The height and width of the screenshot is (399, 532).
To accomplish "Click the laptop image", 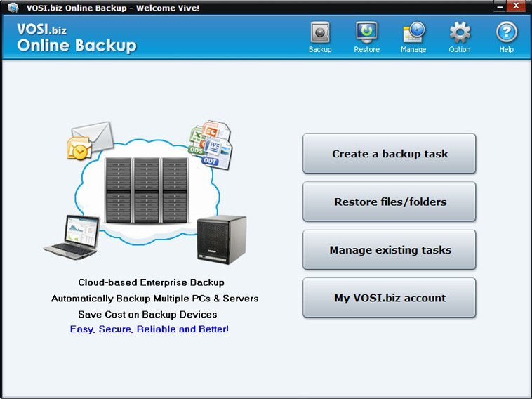I will click(x=72, y=237).
